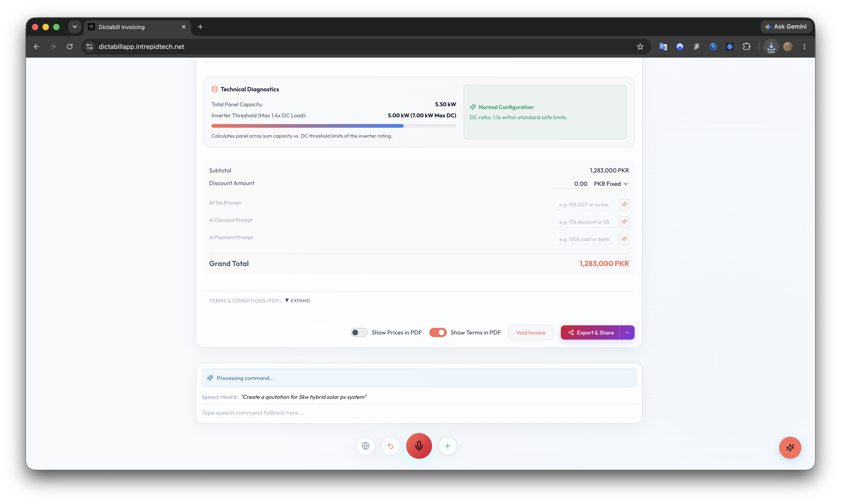Image resolution: width=841 pixels, height=504 pixels.
Task: Expand the Terms & Conditions section
Action: (297, 301)
